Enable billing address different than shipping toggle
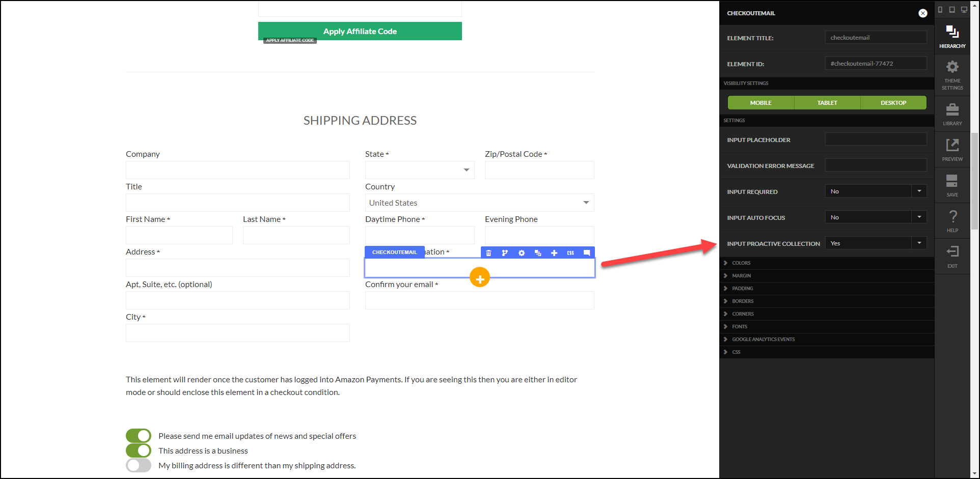This screenshot has height=479, width=980. tap(139, 465)
